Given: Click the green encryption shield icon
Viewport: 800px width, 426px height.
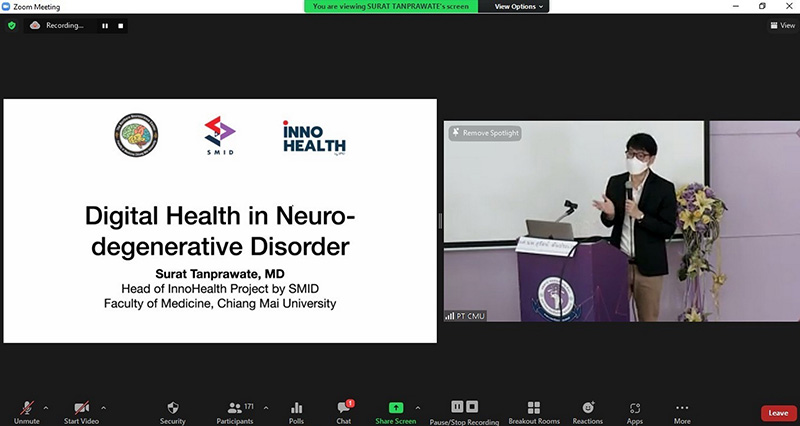Looking at the screenshot, I should [x=12, y=26].
